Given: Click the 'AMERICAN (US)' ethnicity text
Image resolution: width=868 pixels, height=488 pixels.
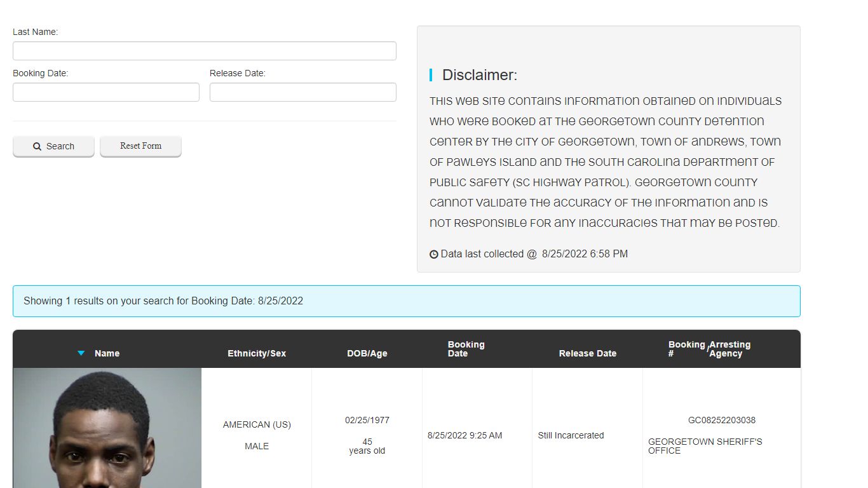Looking at the screenshot, I should pos(257,424).
